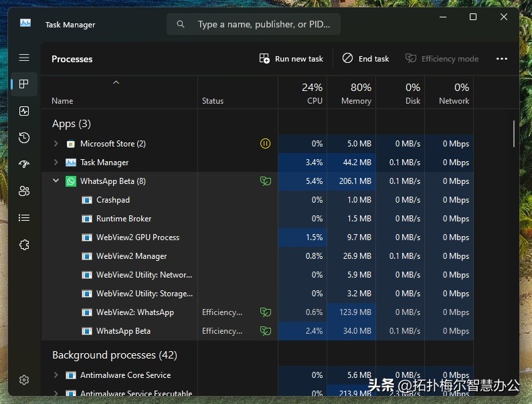Select the WebView2: WhatsApp process row

(x=257, y=312)
